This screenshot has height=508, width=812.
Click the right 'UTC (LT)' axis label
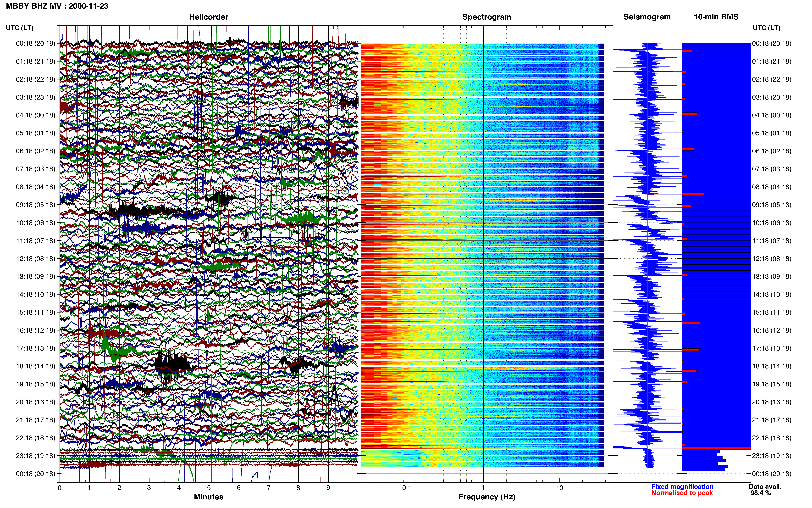pos(766,28)
